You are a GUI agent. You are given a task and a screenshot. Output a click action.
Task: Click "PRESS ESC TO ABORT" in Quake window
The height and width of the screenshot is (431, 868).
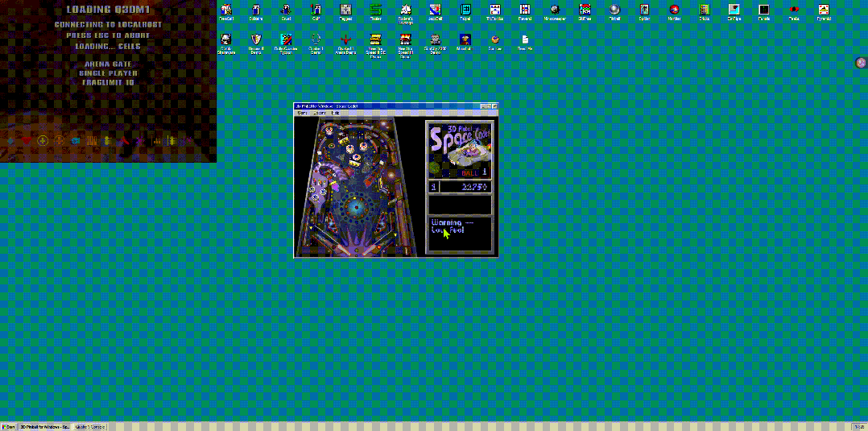coord(108,35)
